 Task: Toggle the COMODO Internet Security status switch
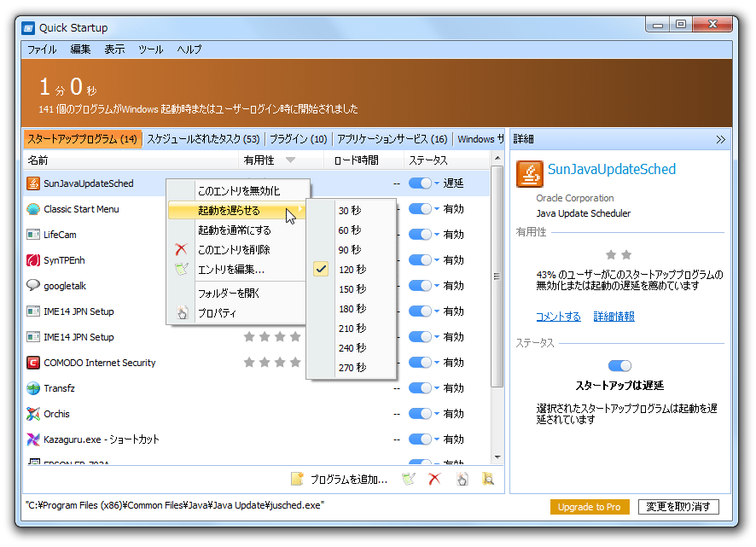420,363
